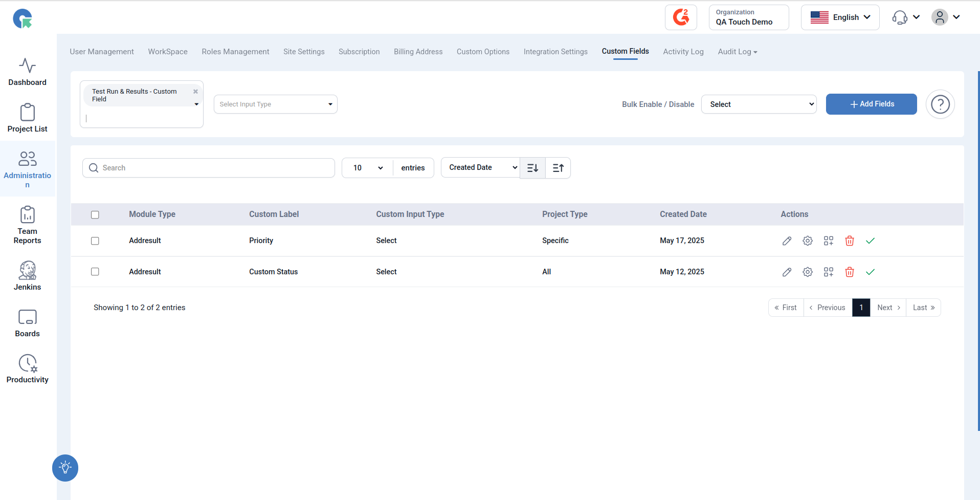Image resolution: width=980 pixels, height=500 pixels.
Task: Open settings gear for Priority row
Action: click(808, 241)
